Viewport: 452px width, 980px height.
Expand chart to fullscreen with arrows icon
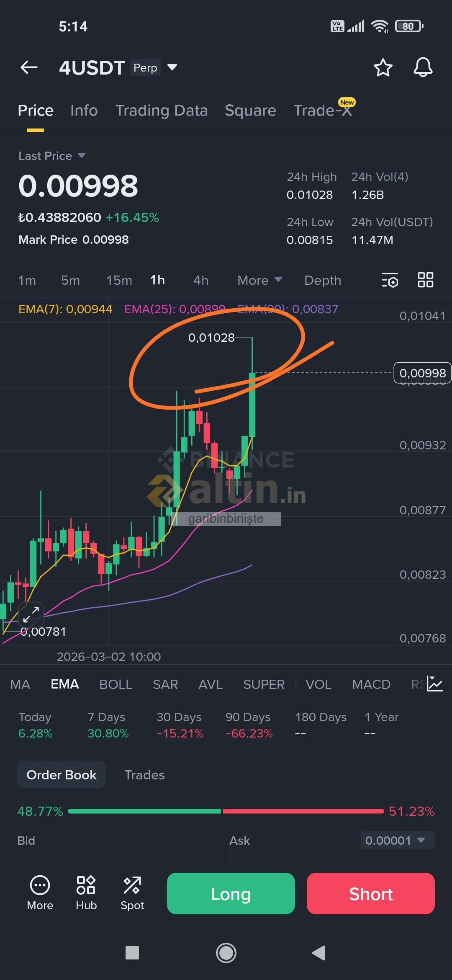pos(31,614)
